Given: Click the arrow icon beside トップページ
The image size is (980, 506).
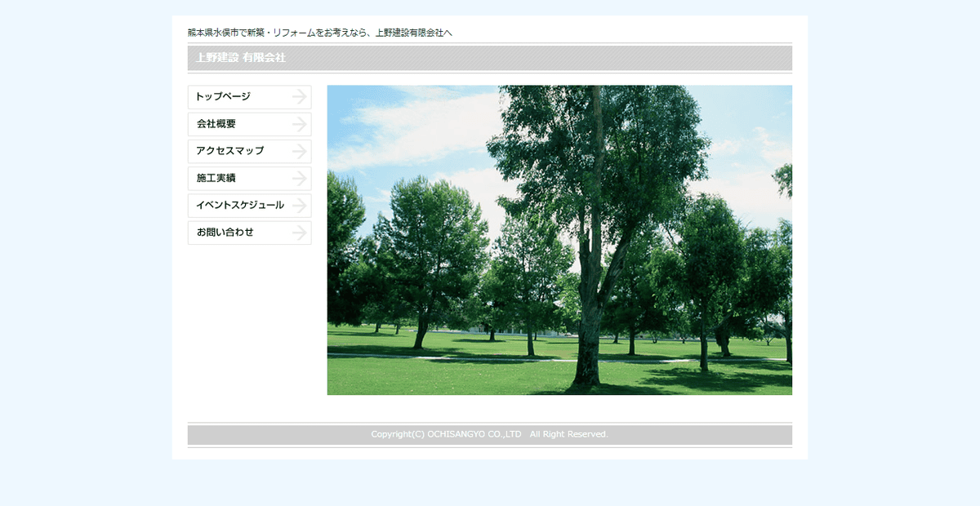Looking at the screenshot, I should click(x=298, y=96).
